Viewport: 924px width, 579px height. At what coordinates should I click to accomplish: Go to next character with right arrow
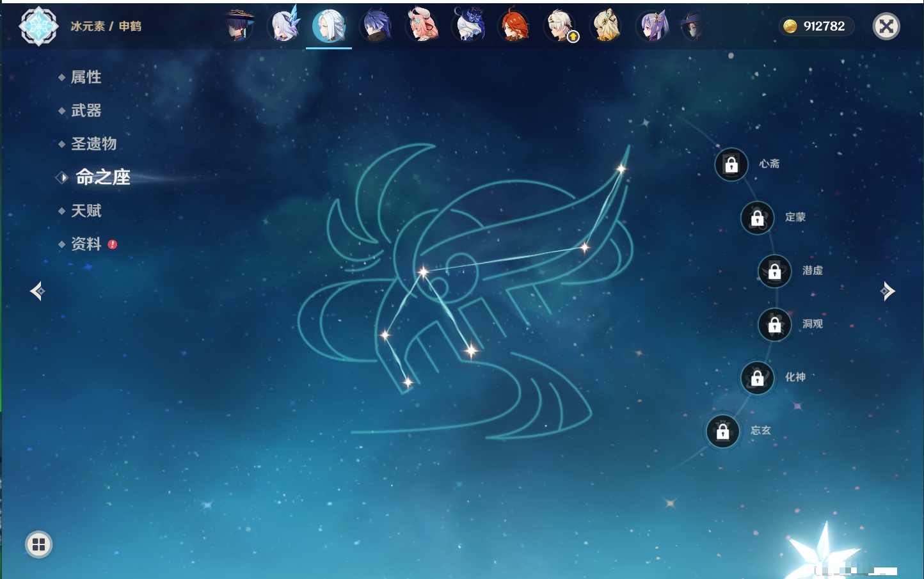pos(888,291)
